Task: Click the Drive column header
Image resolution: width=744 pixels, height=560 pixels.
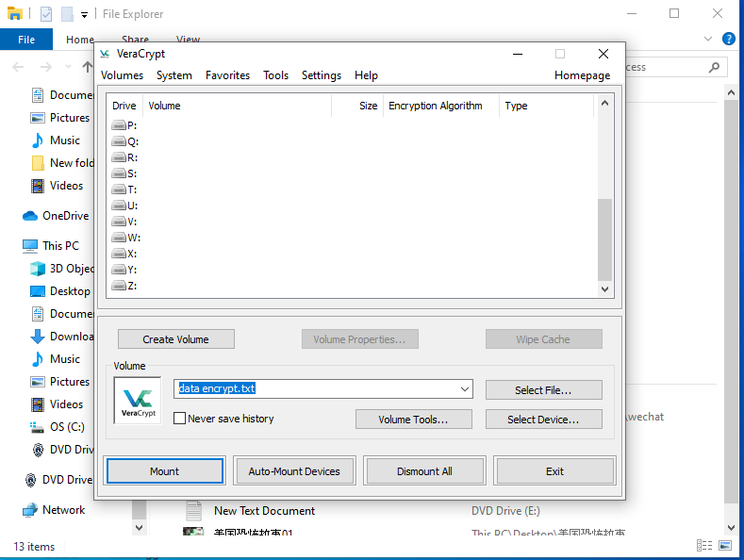Action: [x=124, y=106]
